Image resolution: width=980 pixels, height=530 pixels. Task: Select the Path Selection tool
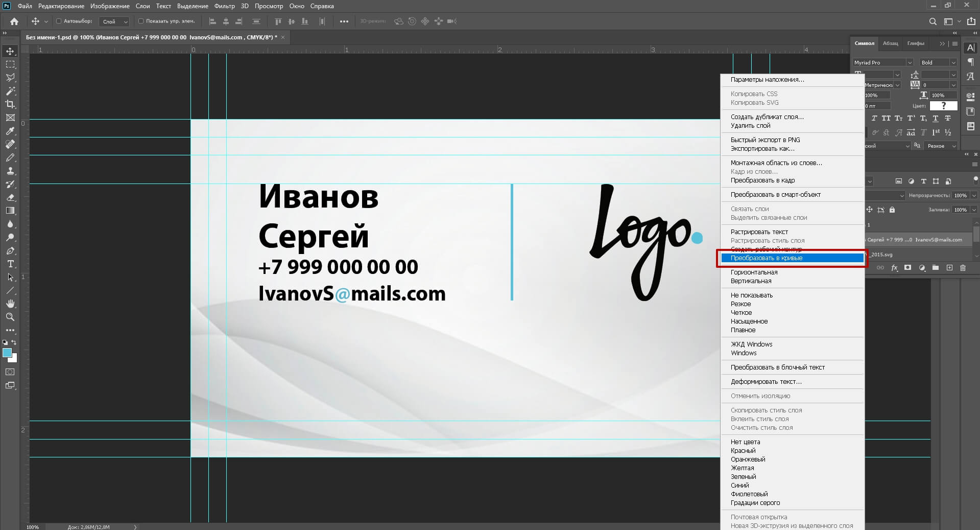pyautogui.click(x=10, y=277)
